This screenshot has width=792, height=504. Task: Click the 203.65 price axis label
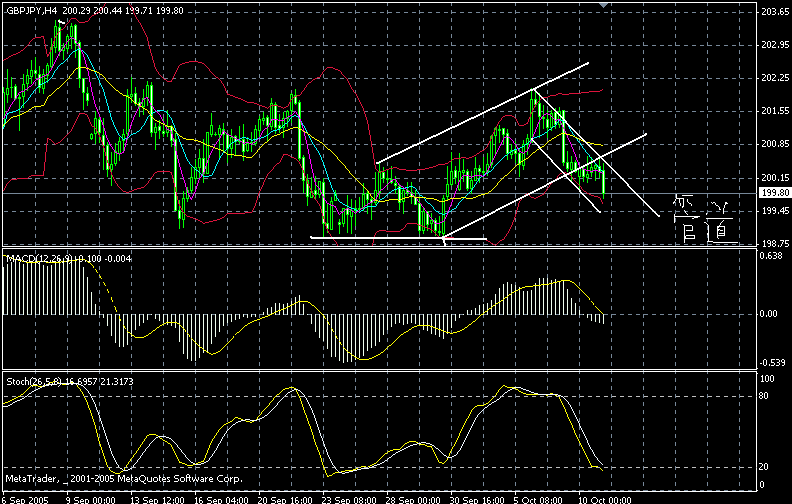point(775,12)
